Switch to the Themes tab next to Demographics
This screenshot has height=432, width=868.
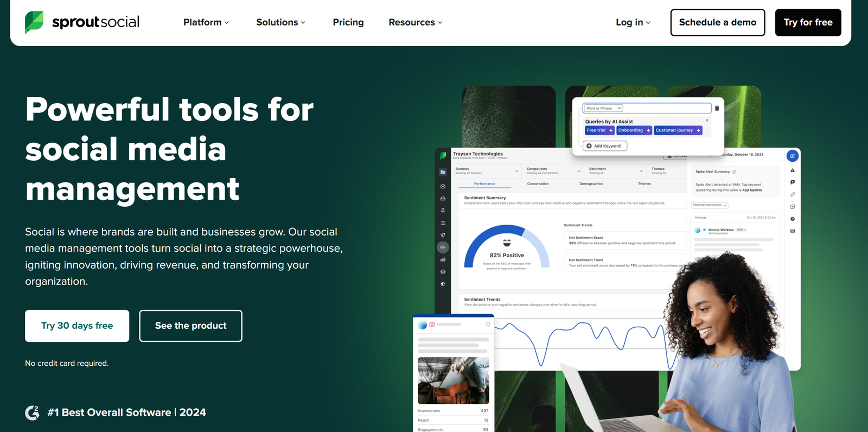(644, 184)
